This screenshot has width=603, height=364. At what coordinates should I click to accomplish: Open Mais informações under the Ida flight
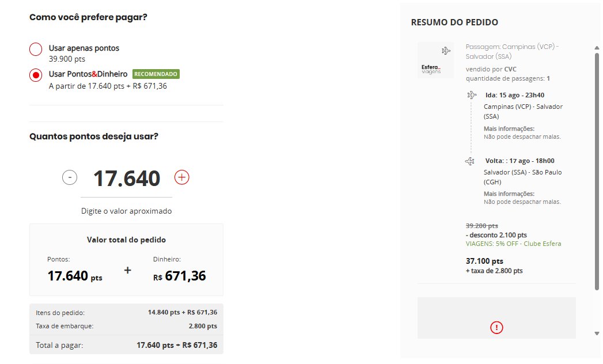[x=509, y=128]
